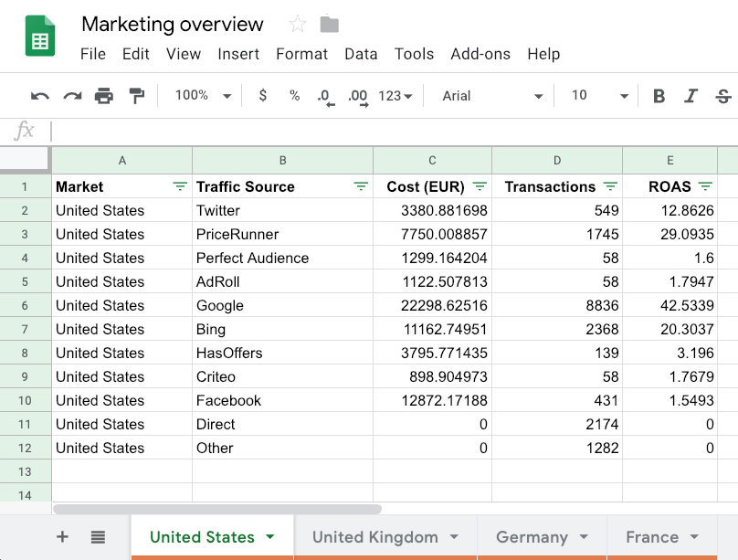The width and height of the screenshot is (738, 560).
Task: Format as currency with dollar icon
Action: tap(263, 96)
